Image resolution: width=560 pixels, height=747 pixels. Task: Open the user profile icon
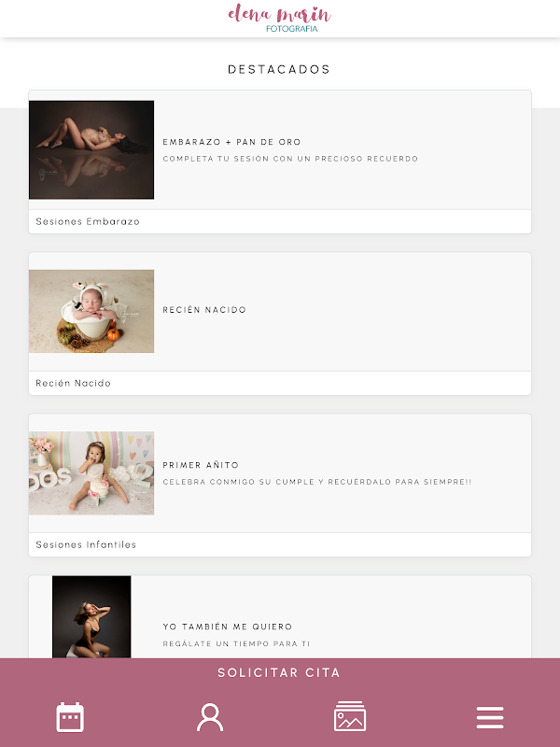(x=210, y=717)
